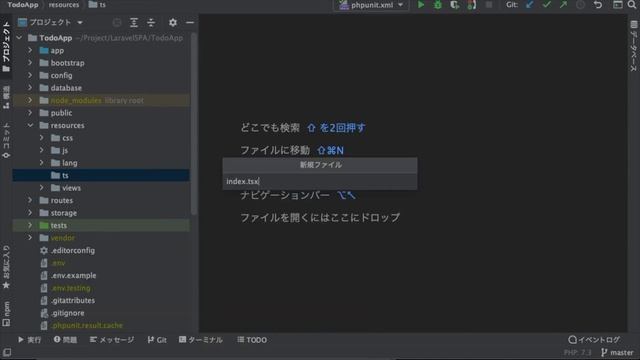Open the search everywhere magnifier
Image resolution: width=640 pixels, height=360 pixels.
[x=632, y=5]
